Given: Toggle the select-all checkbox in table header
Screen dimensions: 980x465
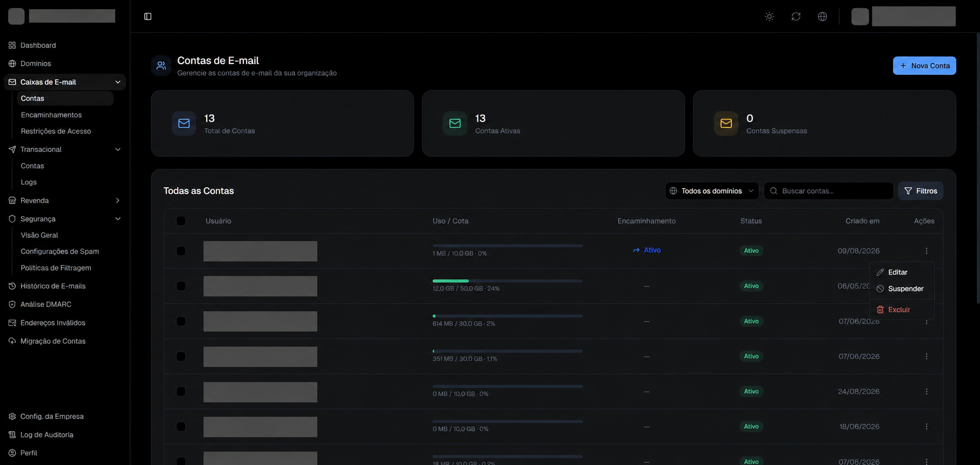Looking at the screenshot, I should tap(181, 221).
